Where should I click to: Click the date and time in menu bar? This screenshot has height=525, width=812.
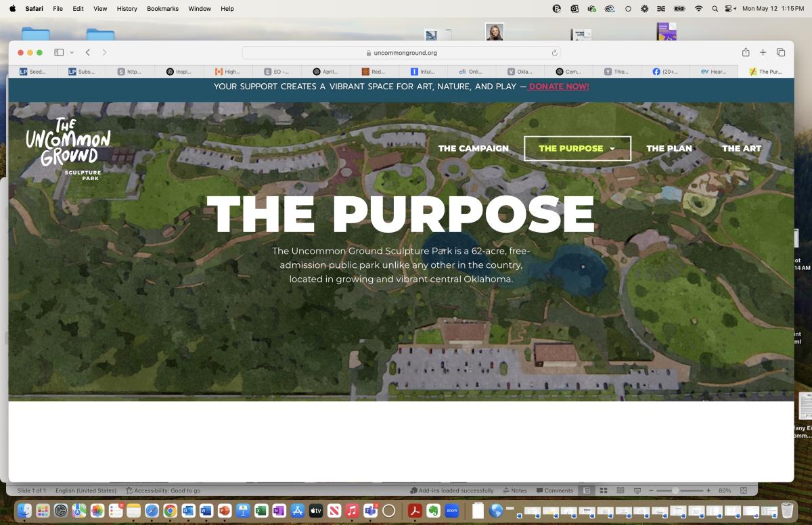(x=773, y=9)
